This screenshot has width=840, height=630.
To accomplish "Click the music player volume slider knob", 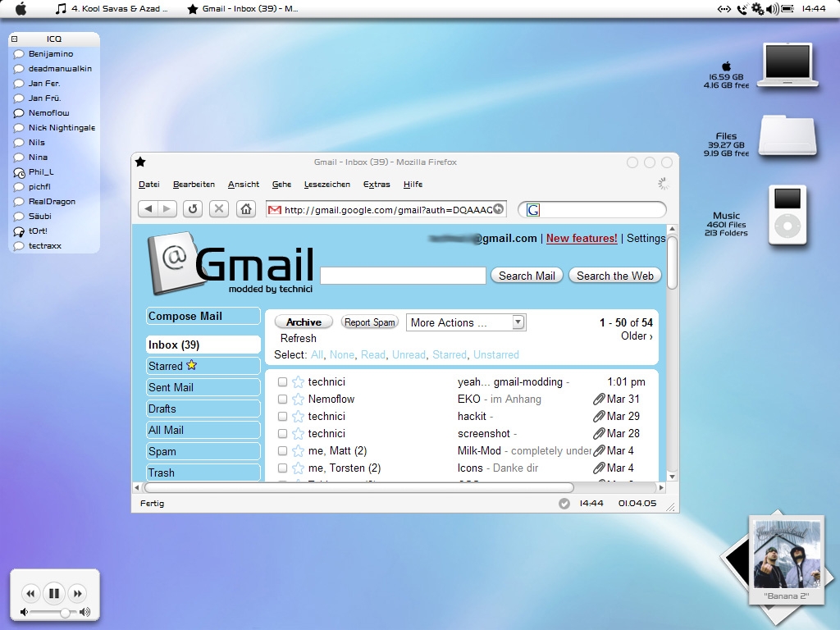I will [65, 612].
